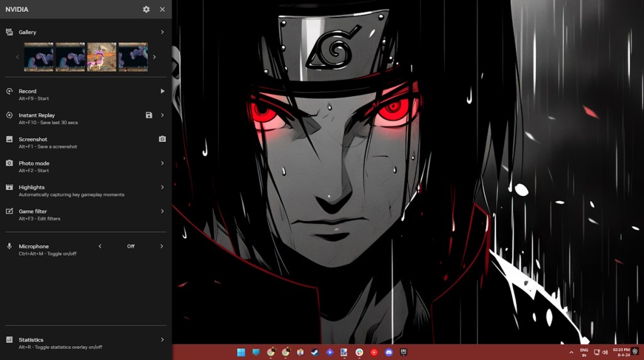Image resolution: width=644 pixels, height=360 pixels.
Task: Close the NVIDIA overlay panel
Action: [162, 9]
